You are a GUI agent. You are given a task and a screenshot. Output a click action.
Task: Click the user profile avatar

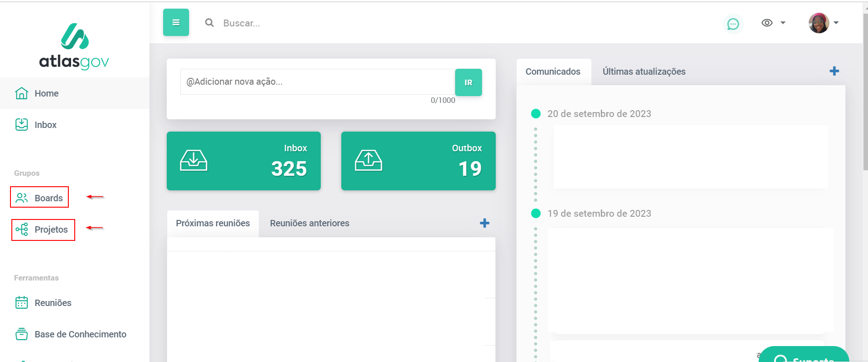pos(819,23)
